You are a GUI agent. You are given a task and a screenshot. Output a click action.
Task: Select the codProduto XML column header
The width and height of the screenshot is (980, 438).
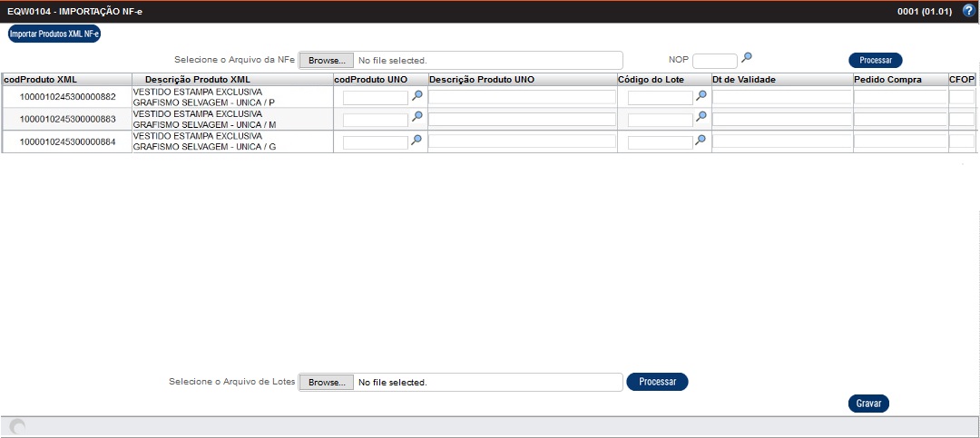tap(41, 79)
